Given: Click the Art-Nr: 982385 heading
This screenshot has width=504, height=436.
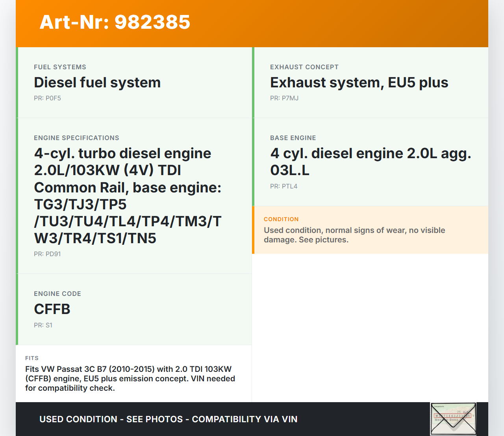Looking at the screenshot, I should [115, 22].
